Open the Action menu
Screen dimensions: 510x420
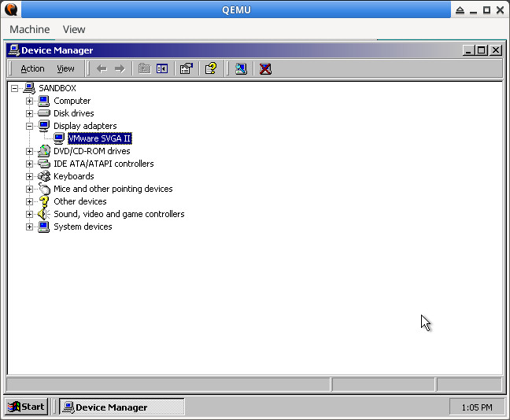pyautogui.click(x=32, y=68)
